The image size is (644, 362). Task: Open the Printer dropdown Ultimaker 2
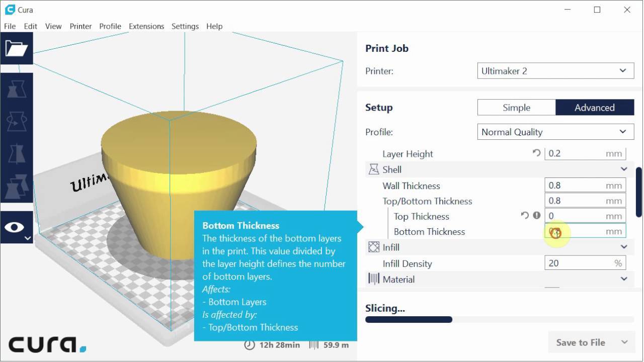tap(555, 71)
